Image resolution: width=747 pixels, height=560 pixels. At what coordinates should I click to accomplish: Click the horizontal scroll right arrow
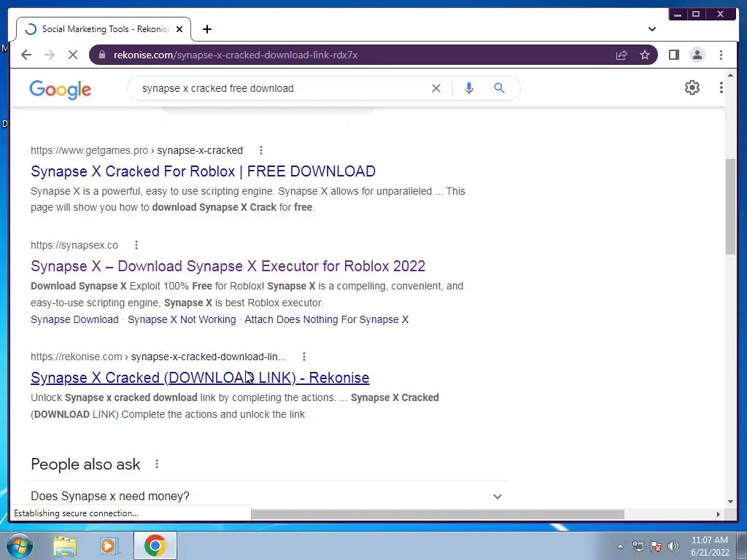(x=719, y=514)
